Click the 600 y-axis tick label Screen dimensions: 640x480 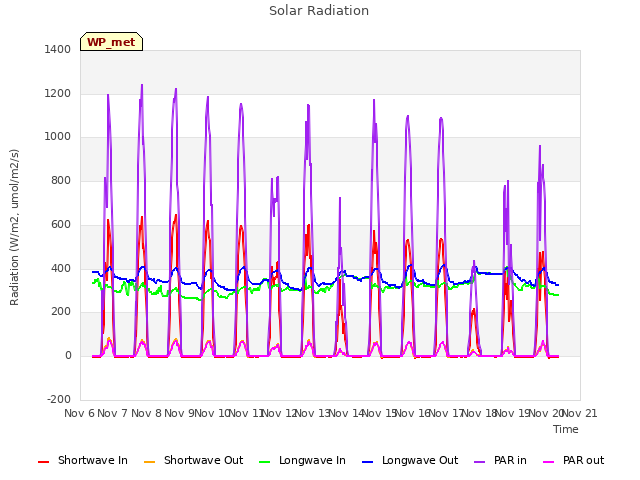pyautogui.click(x=61, y=224)
